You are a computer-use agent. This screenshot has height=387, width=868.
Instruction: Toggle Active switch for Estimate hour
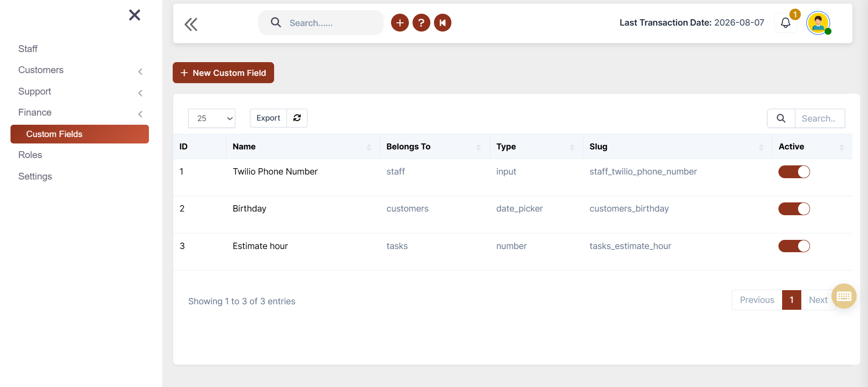794,246
